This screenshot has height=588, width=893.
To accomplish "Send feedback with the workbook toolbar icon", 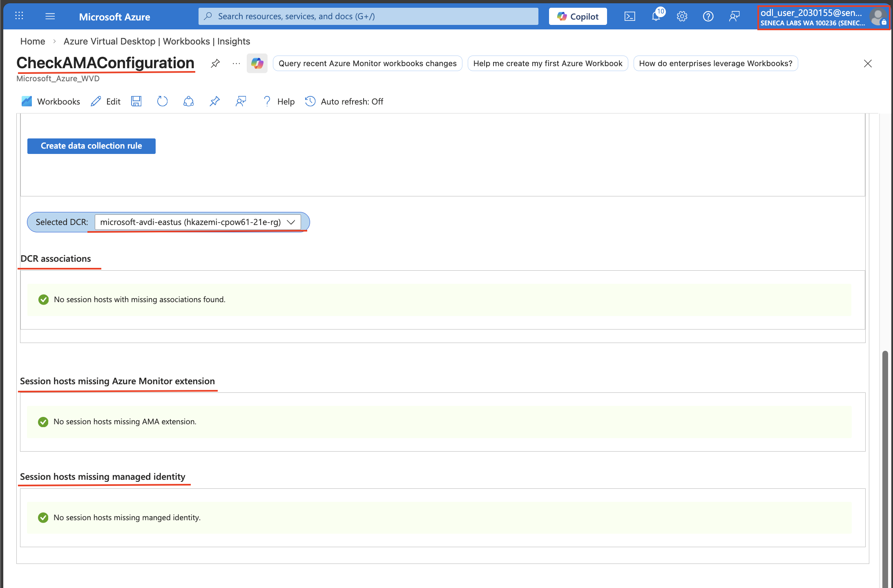I will point(241,101).
